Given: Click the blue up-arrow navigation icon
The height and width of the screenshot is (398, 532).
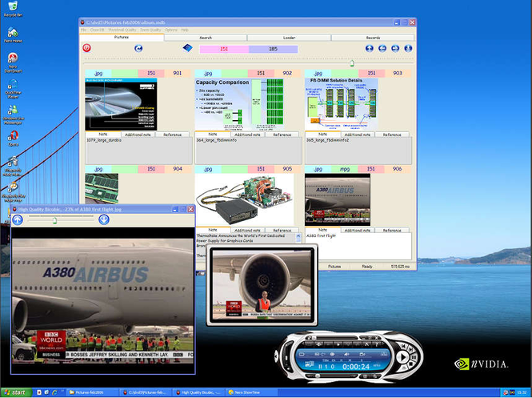Looking at the screenshot, I should coord(369,48).
